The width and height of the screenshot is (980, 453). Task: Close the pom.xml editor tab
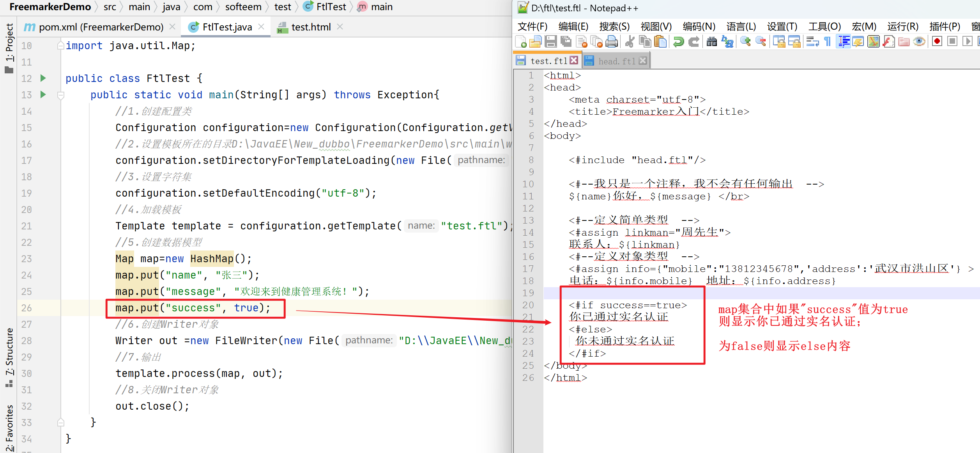click(172, 27)
